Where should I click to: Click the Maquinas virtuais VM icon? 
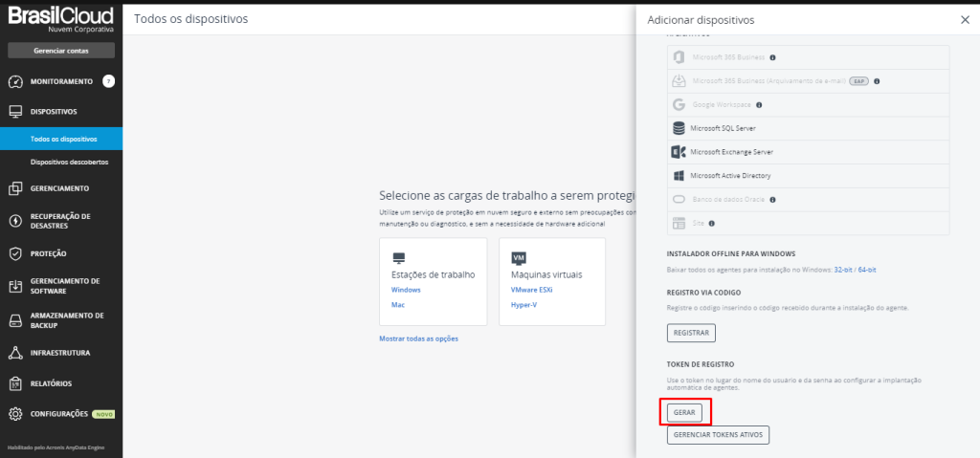(x=518, y=258)
